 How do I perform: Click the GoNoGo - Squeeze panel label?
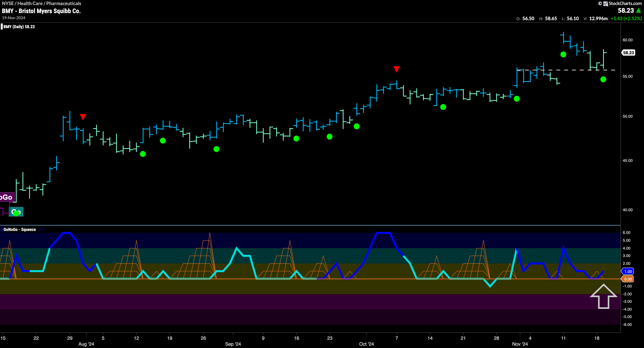[20, 229]
